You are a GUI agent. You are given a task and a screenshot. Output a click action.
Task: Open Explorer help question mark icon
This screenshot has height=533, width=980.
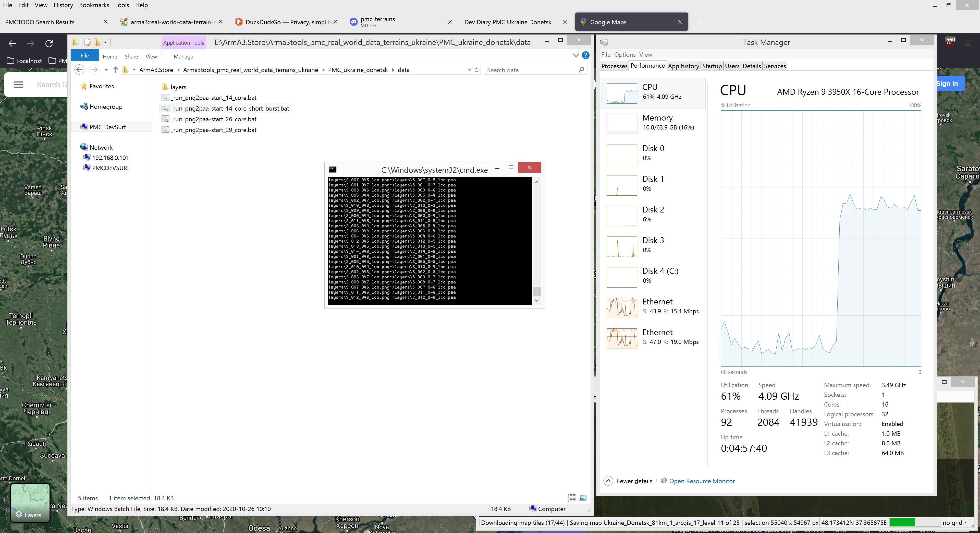[x=585, y=56]
